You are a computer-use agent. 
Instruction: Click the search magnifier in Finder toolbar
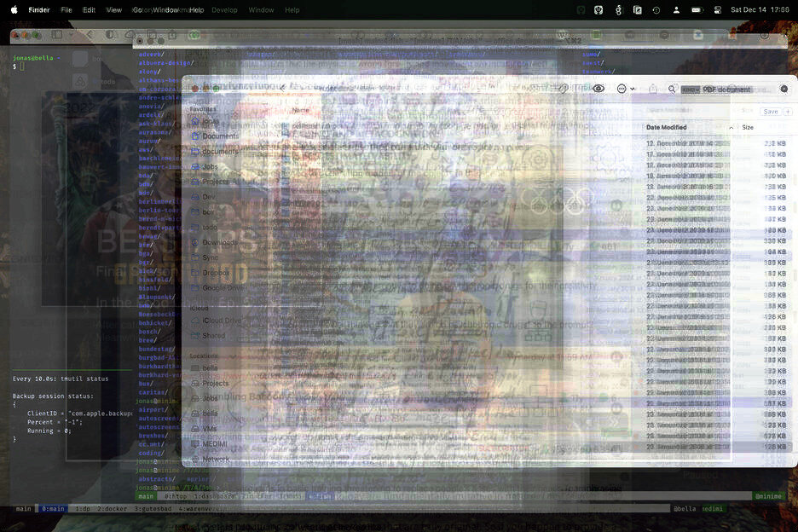(x=672, y=89)
